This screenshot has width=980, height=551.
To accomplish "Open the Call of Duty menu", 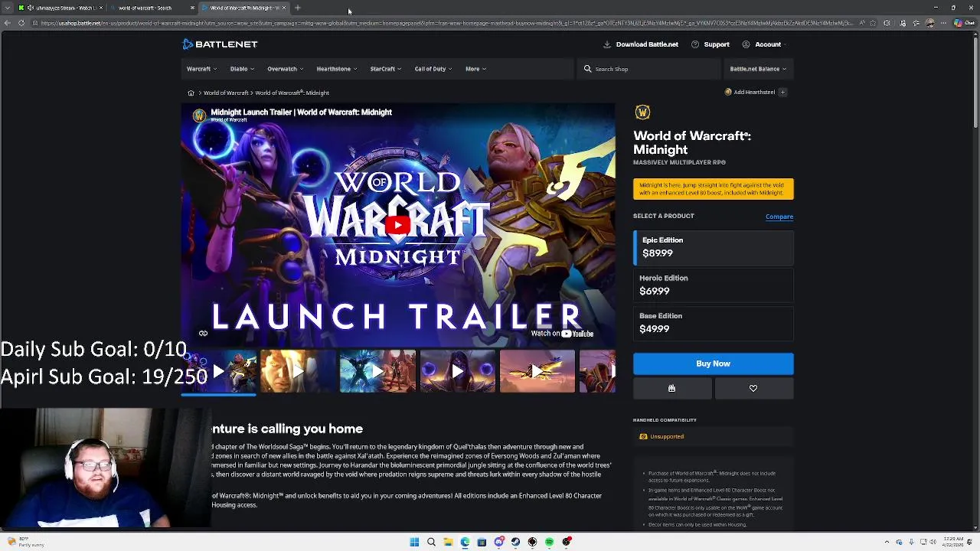I will [433, 69].
